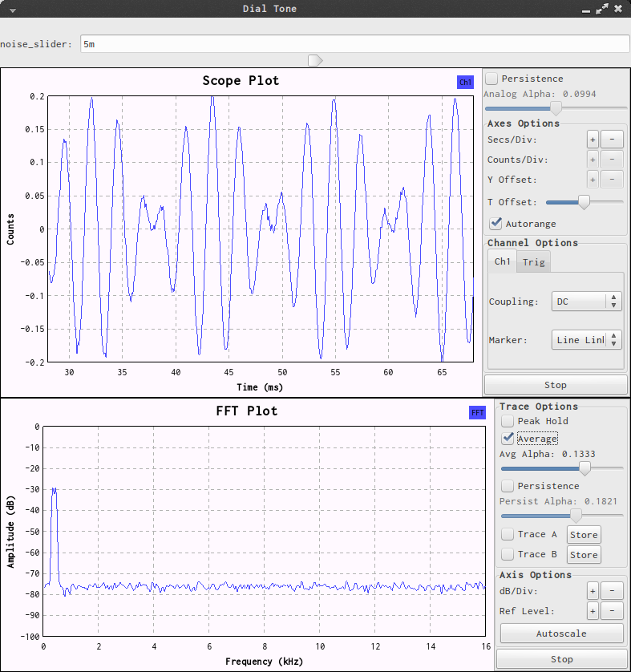Decrease Y Offset with the minus button
The height and width of the screenshot is (672, 631).
pyautogui.click(x=612, y=180)
